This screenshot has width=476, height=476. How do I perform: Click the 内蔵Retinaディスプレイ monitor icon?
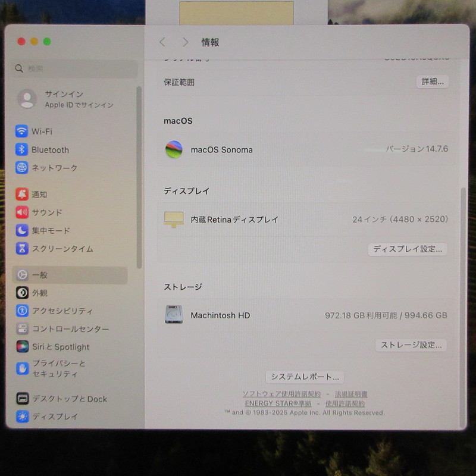(174, 220)
